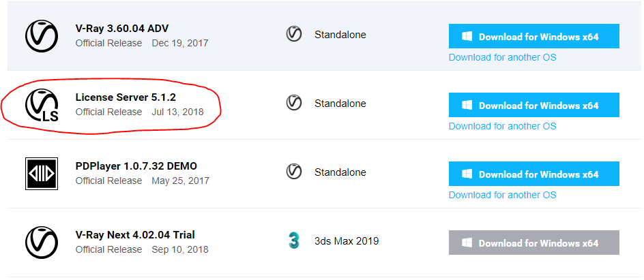Click the 3ds Max 2019 platform icon
644x280 pixels.
coord(294,241)
